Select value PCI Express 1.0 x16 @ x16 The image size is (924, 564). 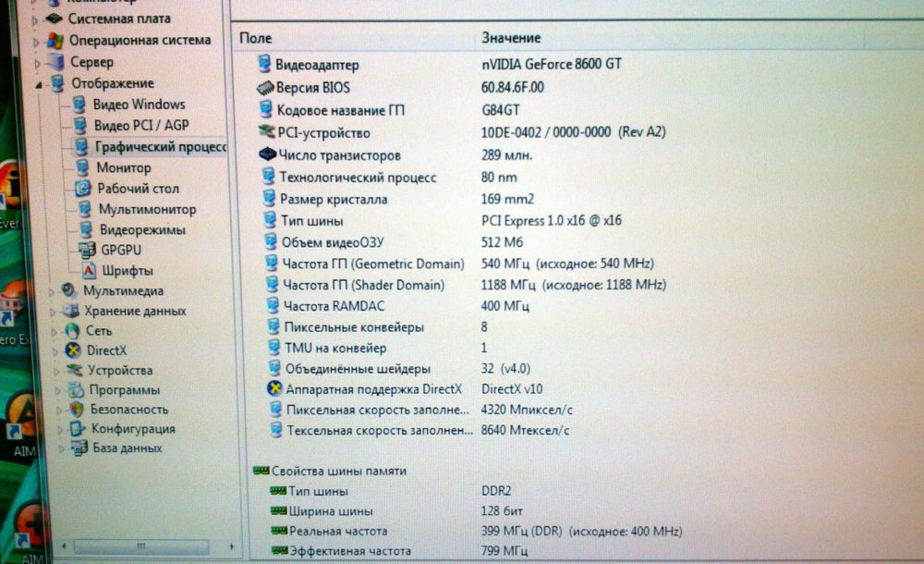pyautogui.click(x=552, y=221)
